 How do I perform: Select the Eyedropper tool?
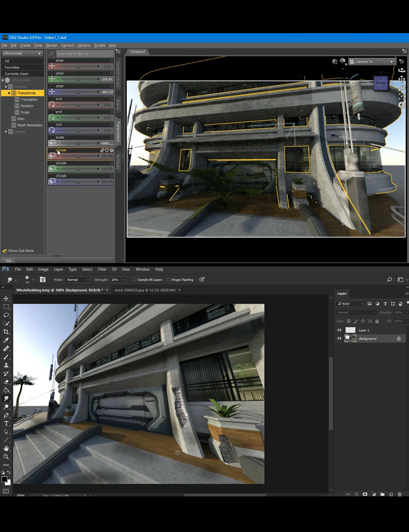tap(6, 340)
